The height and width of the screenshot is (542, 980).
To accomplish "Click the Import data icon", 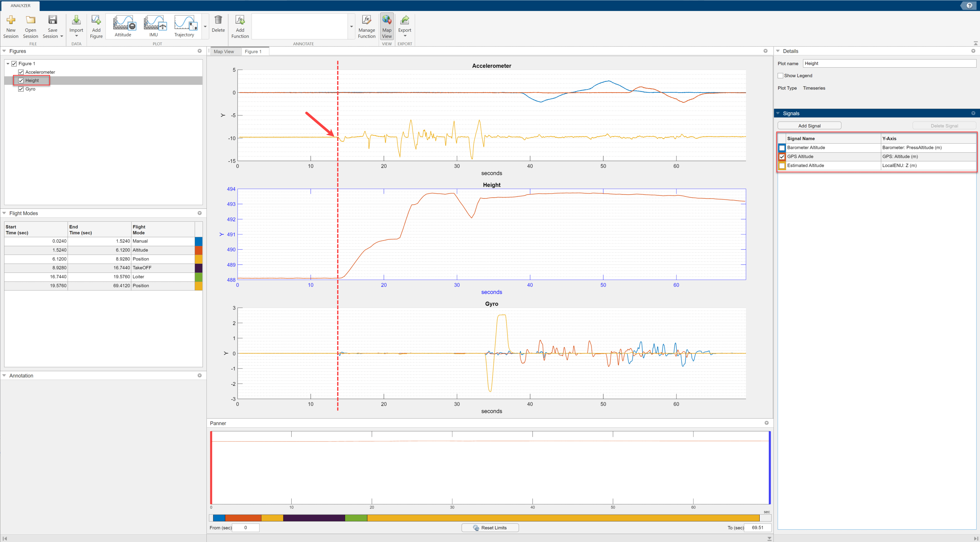I will (76, 20).
